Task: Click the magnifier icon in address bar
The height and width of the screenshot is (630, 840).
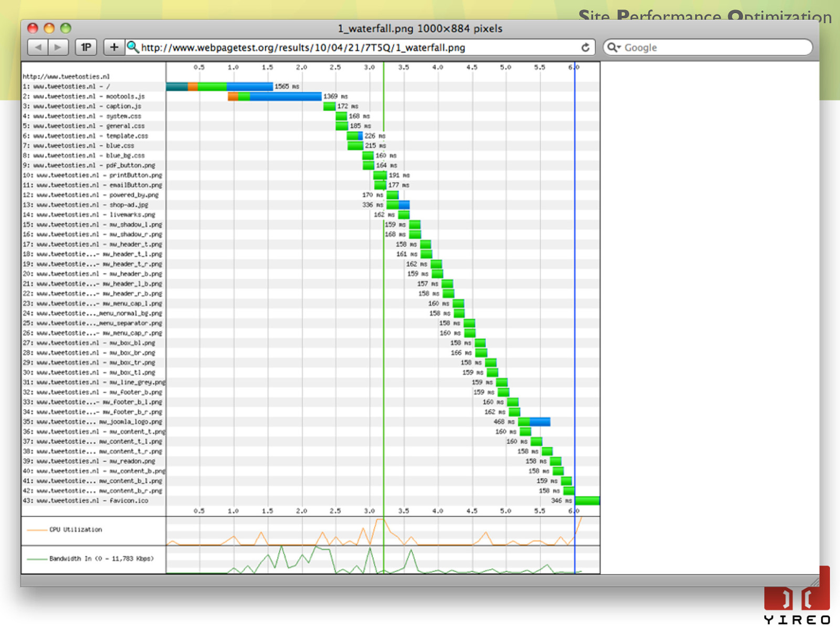Action: pyautogui.click(x=133, y=47)
